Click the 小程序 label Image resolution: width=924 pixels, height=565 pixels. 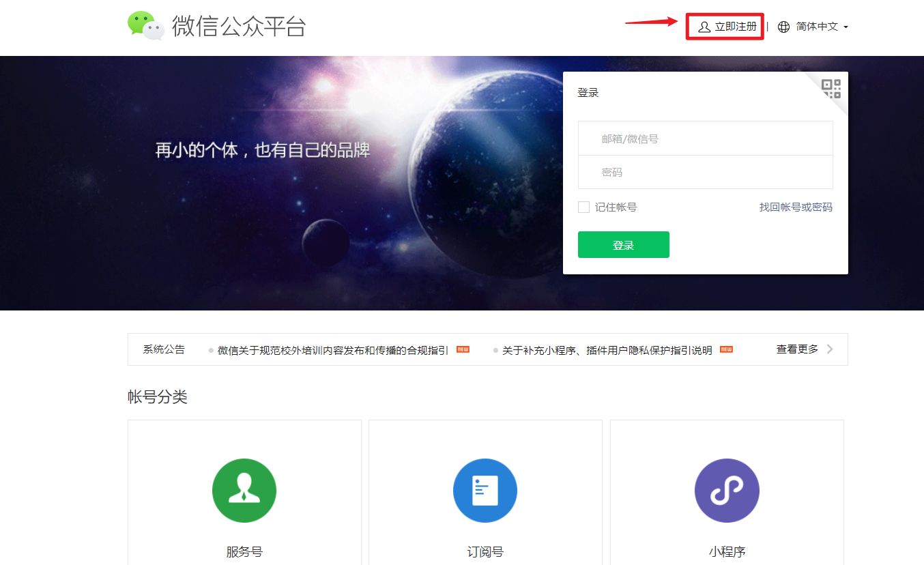click(727, 552)
